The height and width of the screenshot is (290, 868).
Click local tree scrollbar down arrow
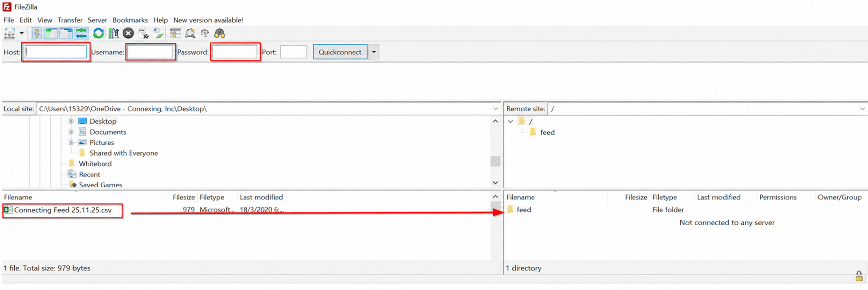point(495,183)
